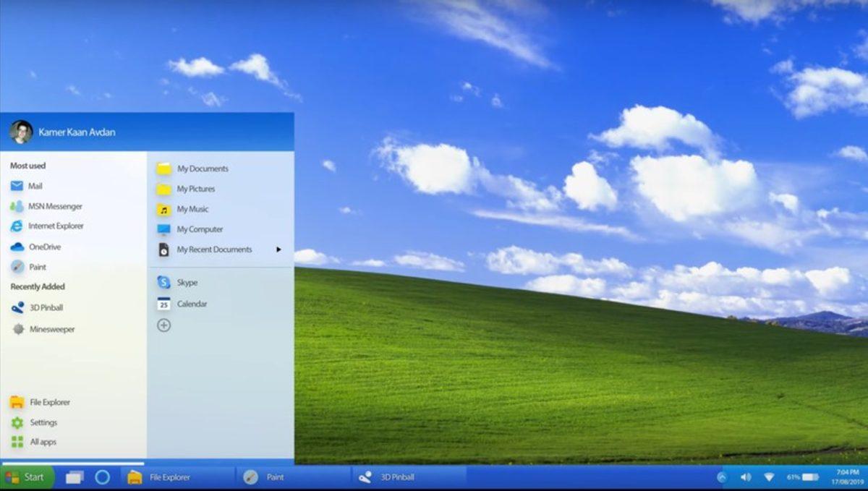Open Skype

[186, 282]
